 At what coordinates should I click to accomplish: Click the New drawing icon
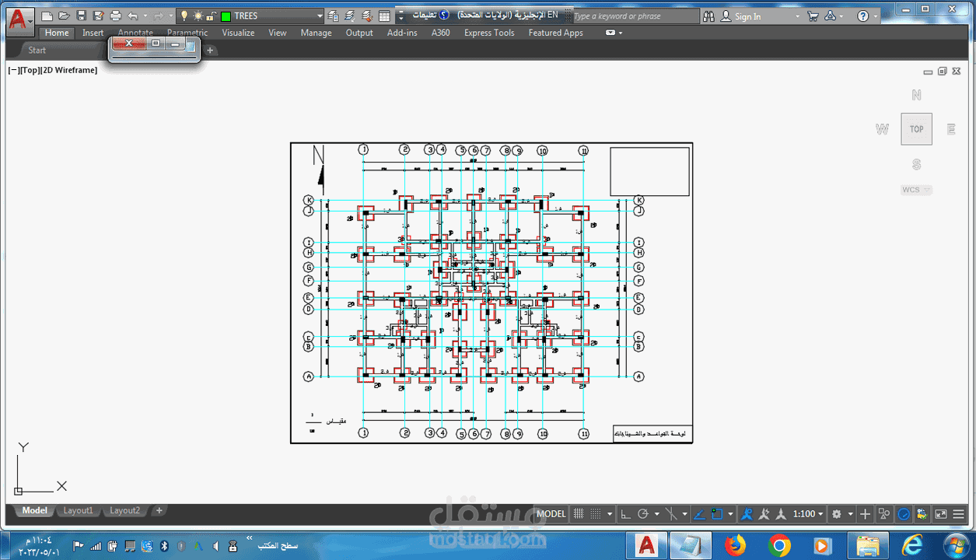coord(47,16)
